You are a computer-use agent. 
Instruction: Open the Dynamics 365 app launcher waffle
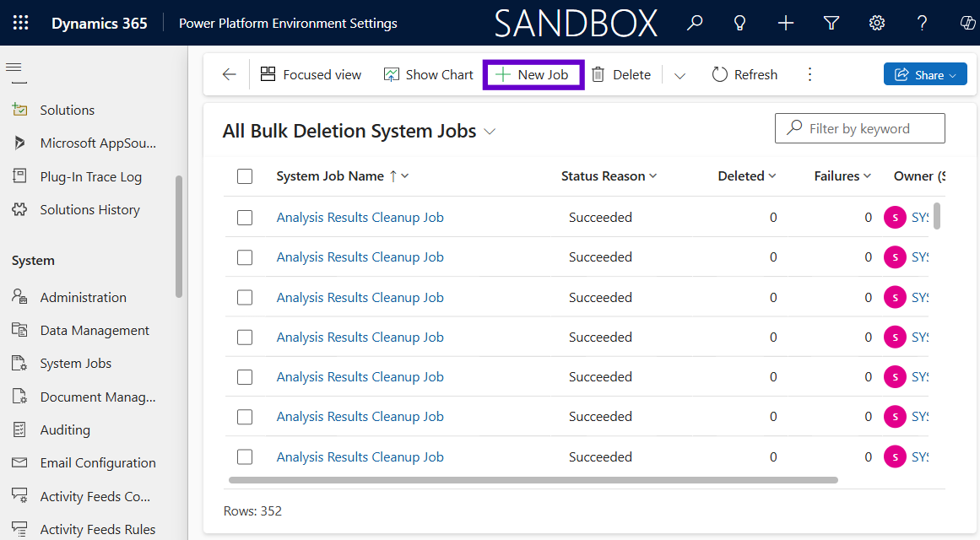point(20,23)
